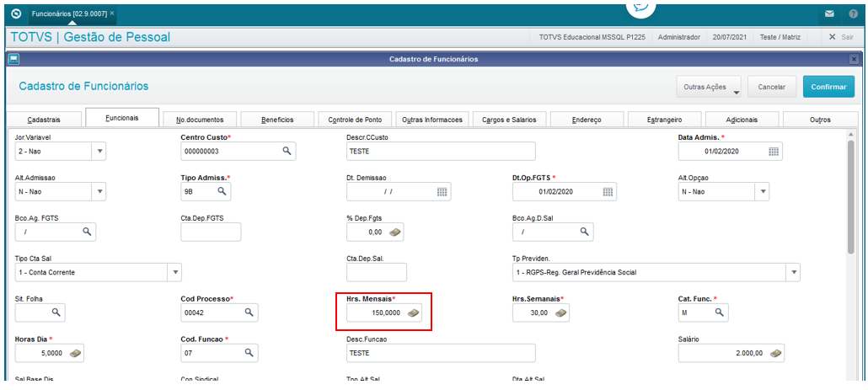Open the Outras Ações dropdown button

[709, 87]
